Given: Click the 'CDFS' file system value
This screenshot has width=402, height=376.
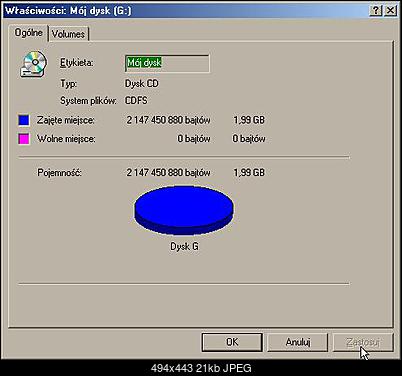Looking at the screenshot, I should pyautogui.click(x=136, y=100).
